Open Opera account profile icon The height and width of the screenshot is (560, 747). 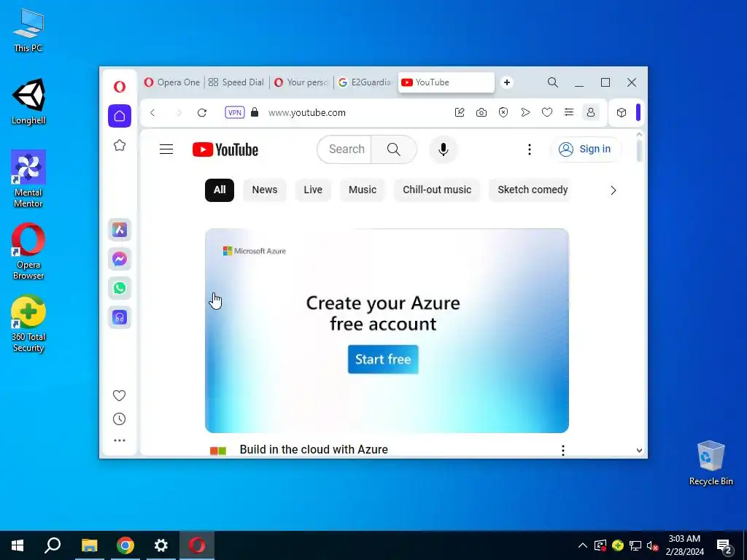point(591,112)
